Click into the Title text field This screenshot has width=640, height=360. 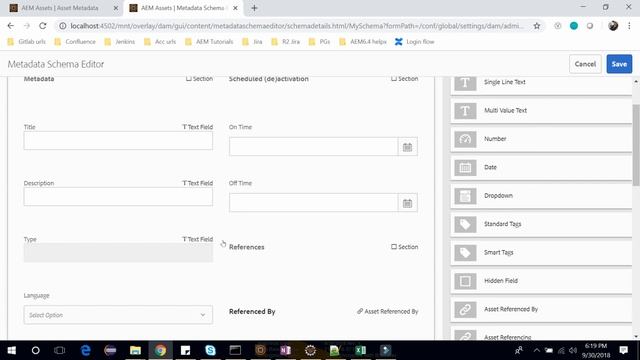tap(118, 141)
